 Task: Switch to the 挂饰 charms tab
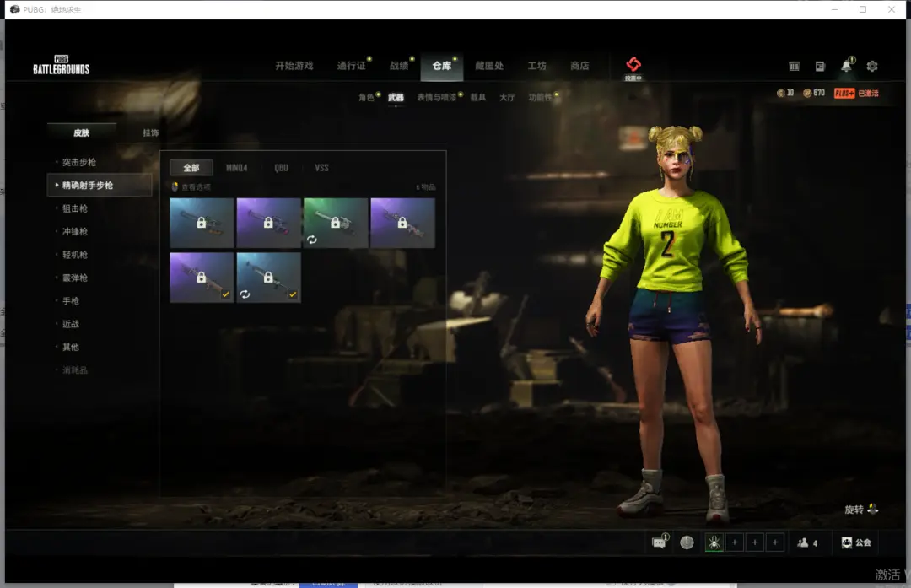click(x=150, y=132)
